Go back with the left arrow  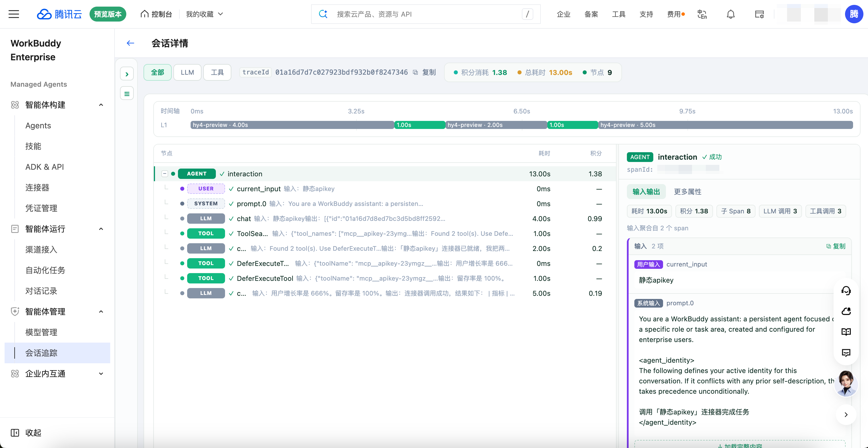click(x=130, y=43)
